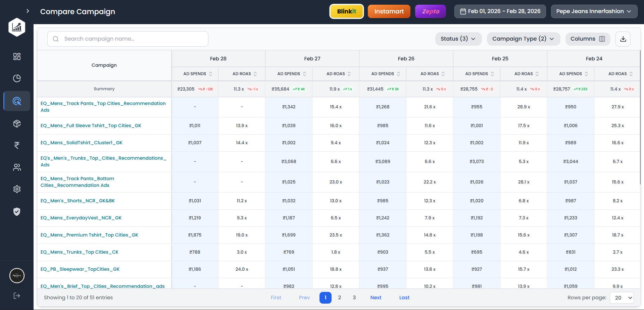Go to page 2
This screenshot has width=644, height=310.
pos(340,298)
